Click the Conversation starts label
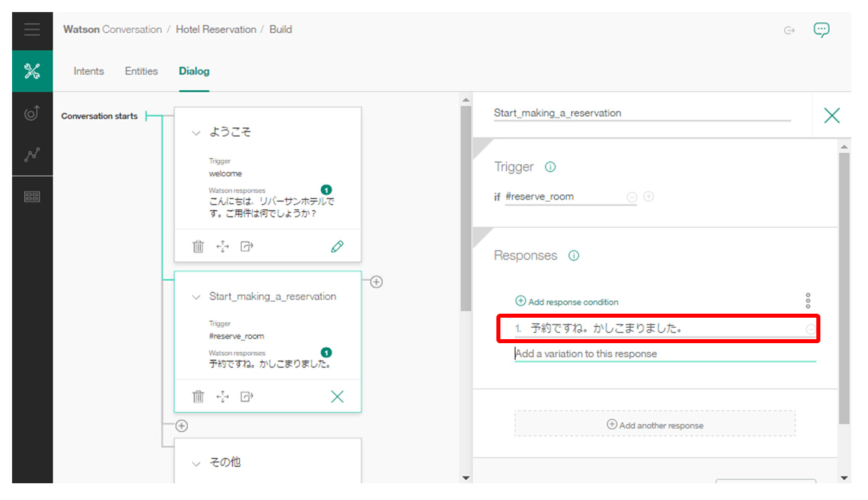This screenshot has height=500, width=868. tap(99, 116)
